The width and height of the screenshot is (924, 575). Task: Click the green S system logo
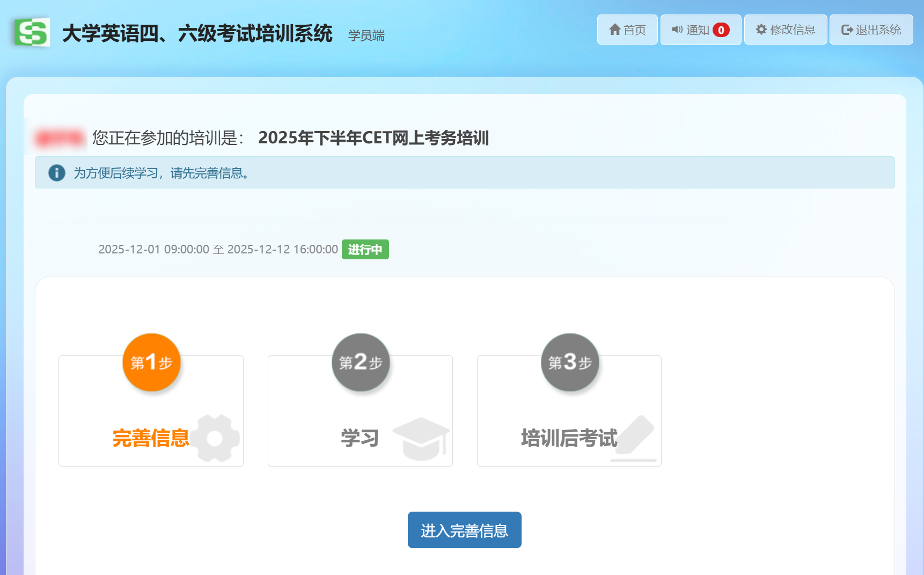pos(32,33)
